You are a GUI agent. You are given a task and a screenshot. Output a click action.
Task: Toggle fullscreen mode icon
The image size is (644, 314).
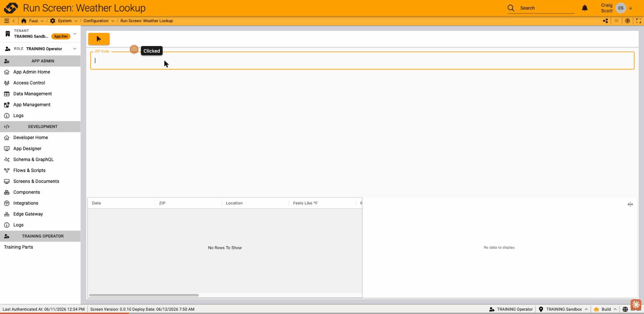coord(639,21)
